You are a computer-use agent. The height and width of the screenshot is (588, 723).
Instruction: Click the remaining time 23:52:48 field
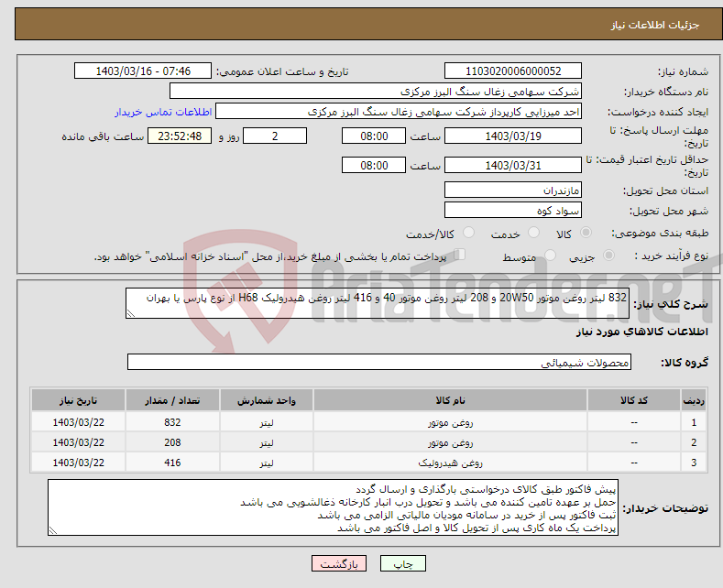180,136
